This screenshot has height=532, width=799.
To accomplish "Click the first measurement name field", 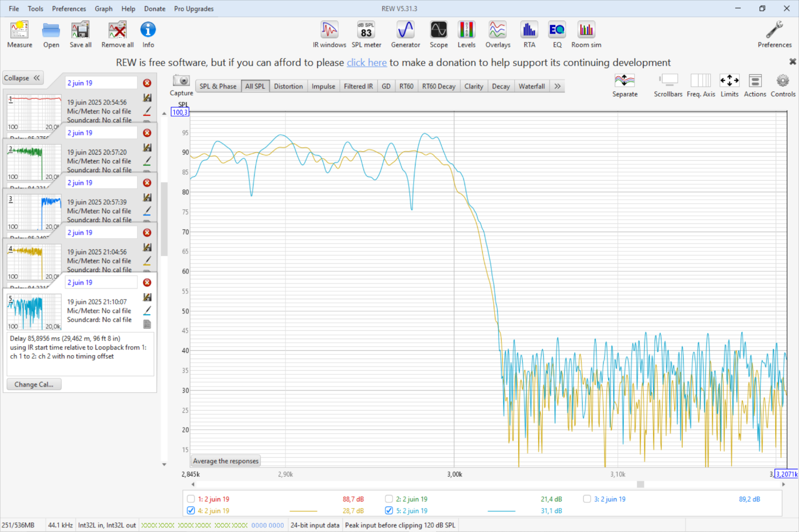I will pyautogui.click(x=101, y=83).
